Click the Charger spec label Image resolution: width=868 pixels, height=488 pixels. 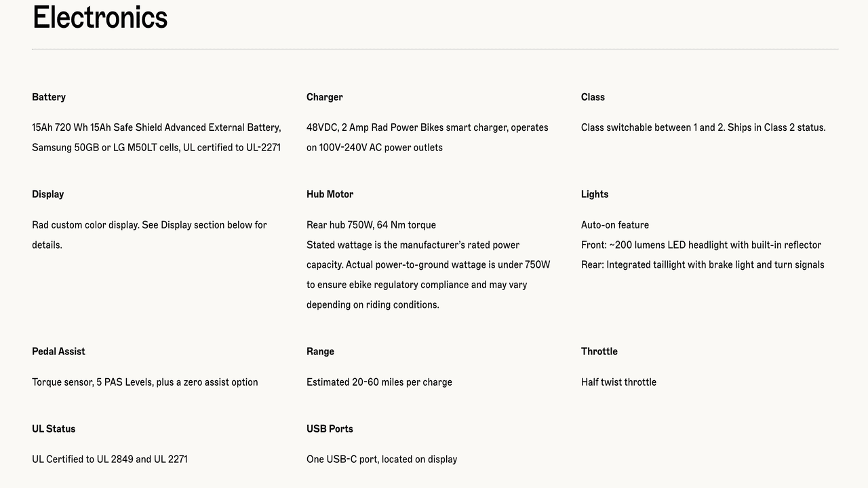pyautogui.click(x=324, y=98)
